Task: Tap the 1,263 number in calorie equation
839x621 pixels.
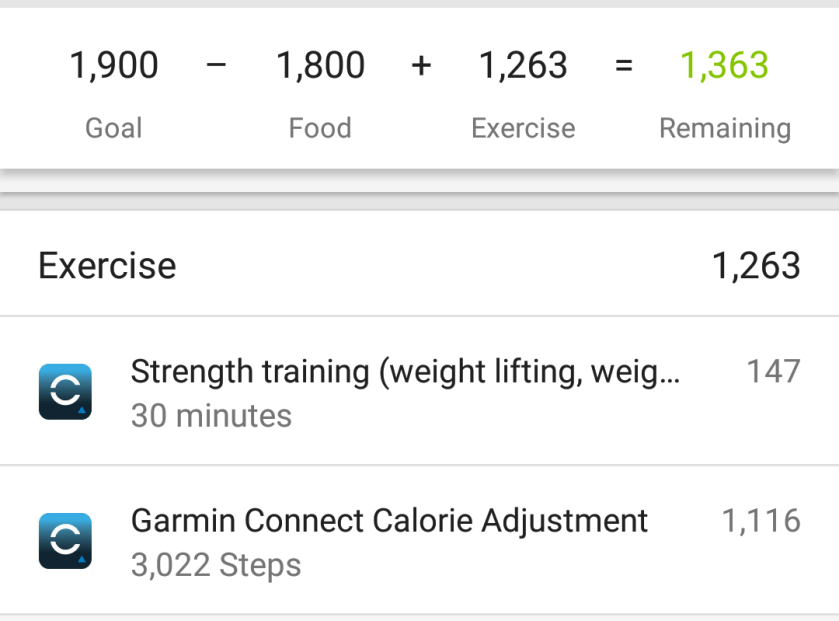Action: point(523,66)
